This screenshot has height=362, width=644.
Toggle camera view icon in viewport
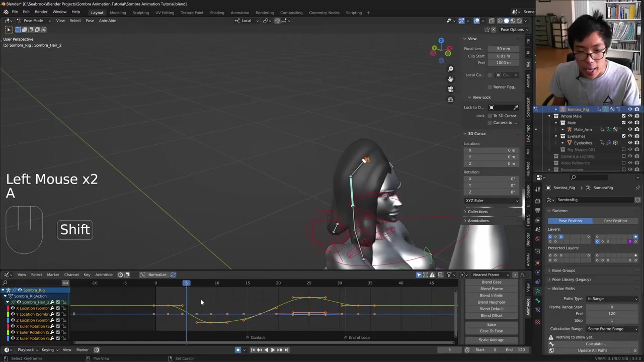tap(450, 89)
